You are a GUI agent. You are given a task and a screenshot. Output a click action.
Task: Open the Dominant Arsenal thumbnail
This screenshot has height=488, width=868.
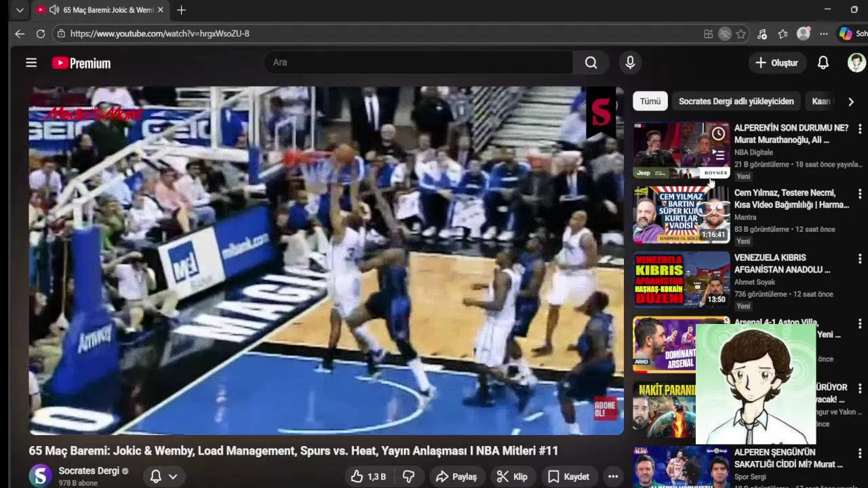pos(665,344)
